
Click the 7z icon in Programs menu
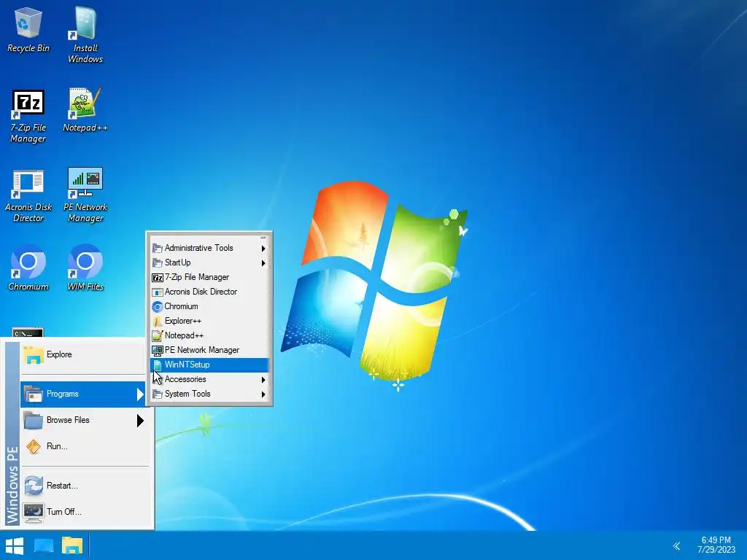tap(158, 278)
